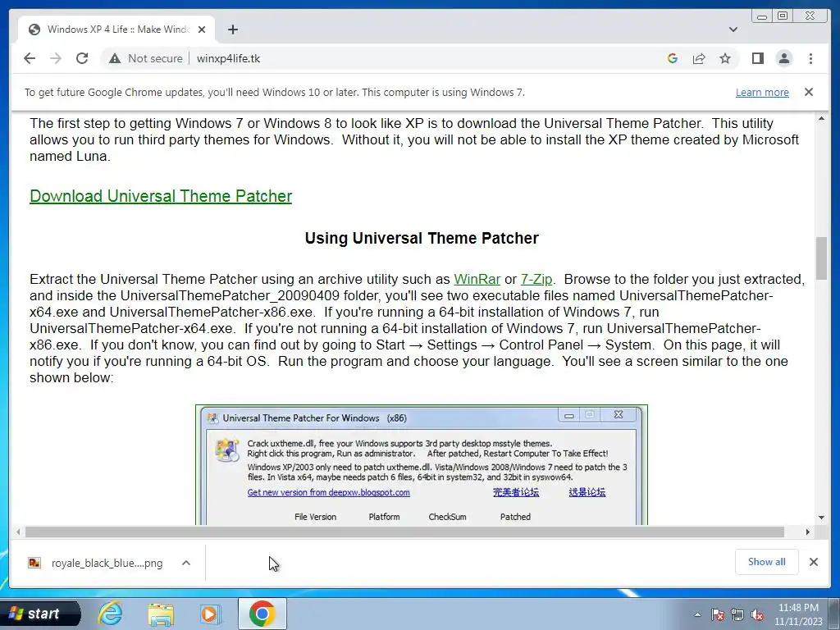840x630 pixels.
Task: Close the Windows XP 4 Life tab
Action: 202,30
